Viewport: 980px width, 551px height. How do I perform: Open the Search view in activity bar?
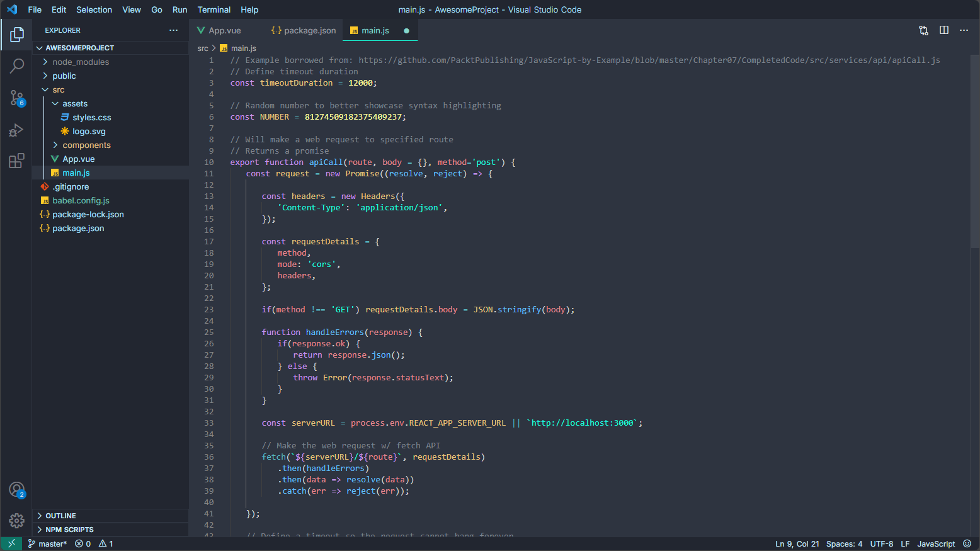pos(17,66)
